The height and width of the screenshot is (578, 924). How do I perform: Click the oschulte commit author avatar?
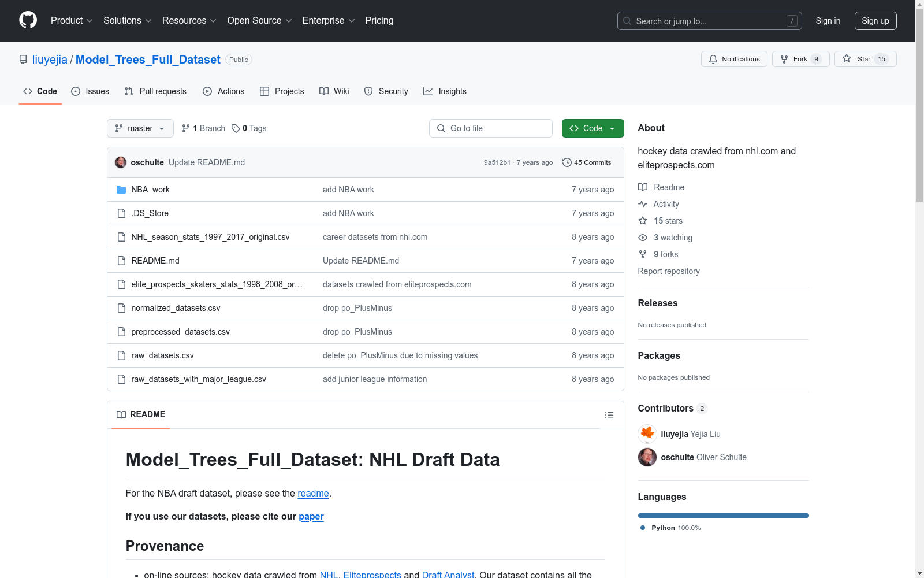tap(121, 162)
